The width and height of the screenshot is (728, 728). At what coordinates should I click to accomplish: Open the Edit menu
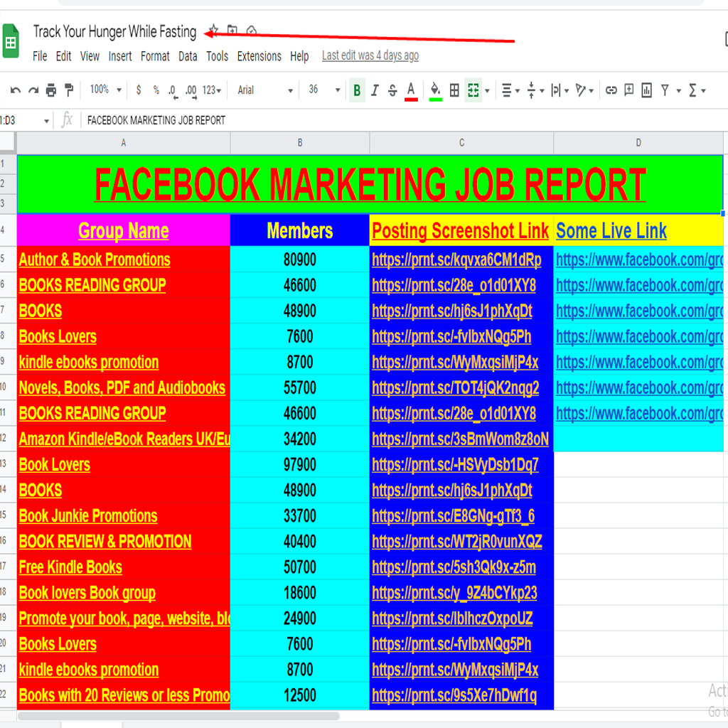coord(63,56)
